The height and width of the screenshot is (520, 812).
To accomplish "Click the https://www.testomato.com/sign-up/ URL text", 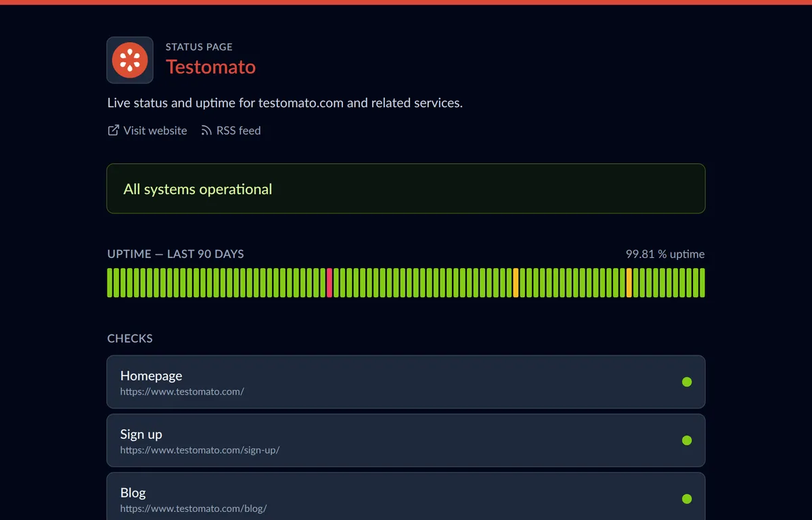I will (x=200, y=450).
